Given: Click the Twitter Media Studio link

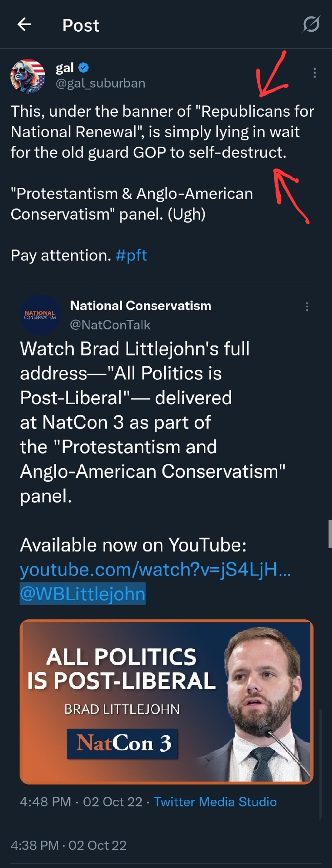Looking at the screenshot, I should 215,802.
